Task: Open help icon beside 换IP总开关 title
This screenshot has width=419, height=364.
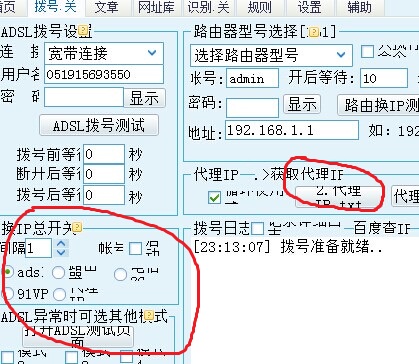Action: tap(77, 227)
